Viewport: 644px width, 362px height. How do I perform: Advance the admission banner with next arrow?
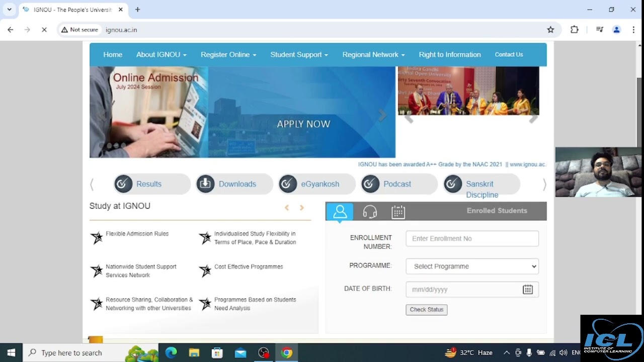pos(382,116)
